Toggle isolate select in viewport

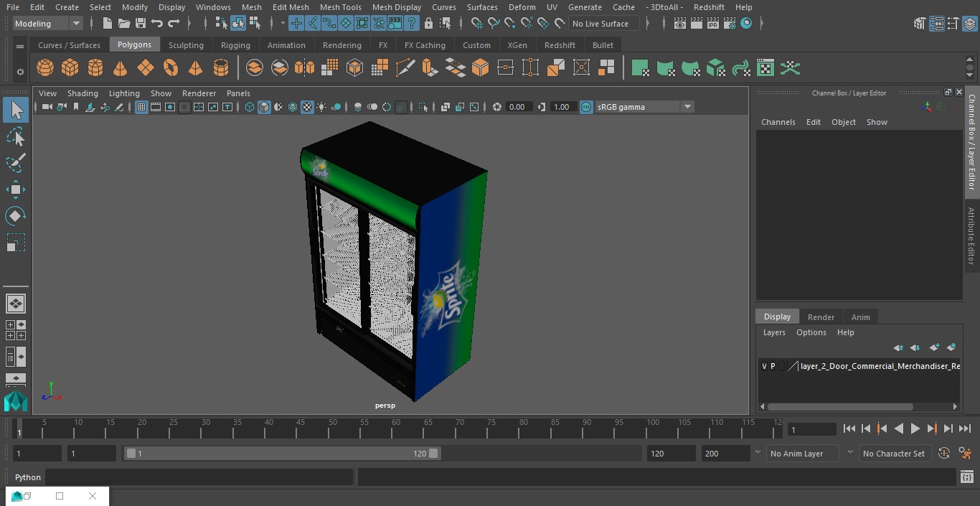coord(423,107)
